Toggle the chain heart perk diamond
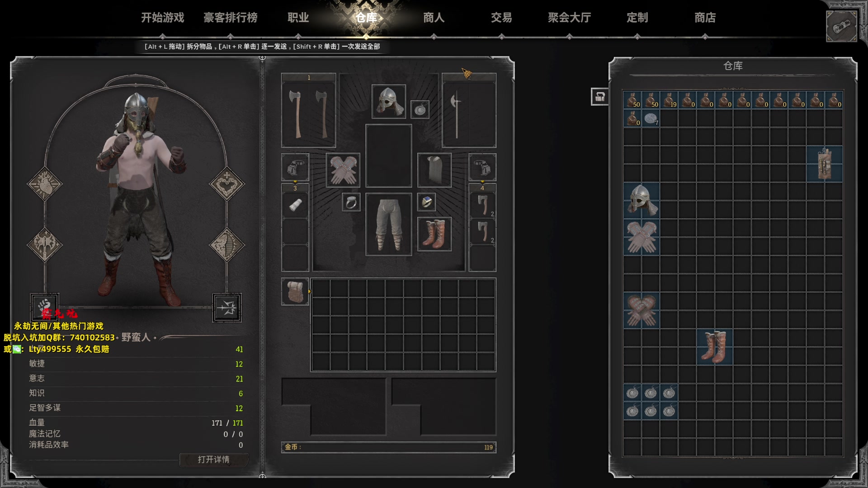Screen dimensions: 868x488 coord(226,184)
